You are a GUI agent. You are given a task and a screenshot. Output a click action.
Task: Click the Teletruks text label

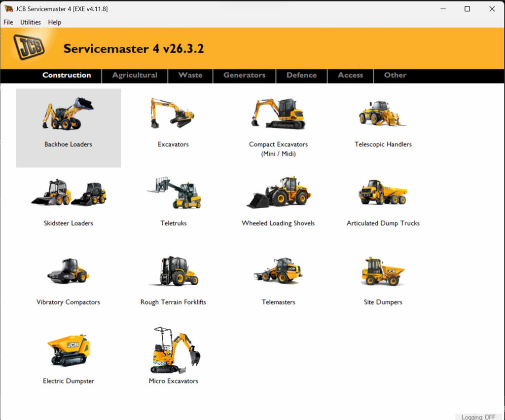pyautogui.click(x=173, y=223)
